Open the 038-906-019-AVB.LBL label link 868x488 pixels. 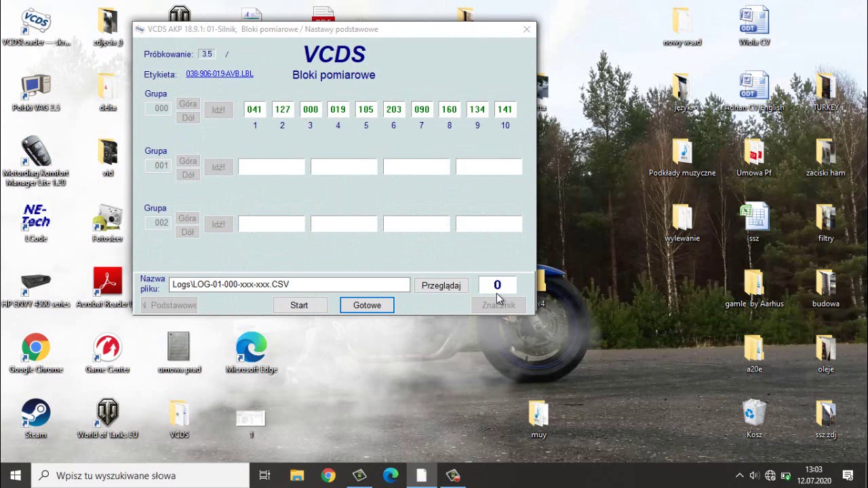point(220,74)
